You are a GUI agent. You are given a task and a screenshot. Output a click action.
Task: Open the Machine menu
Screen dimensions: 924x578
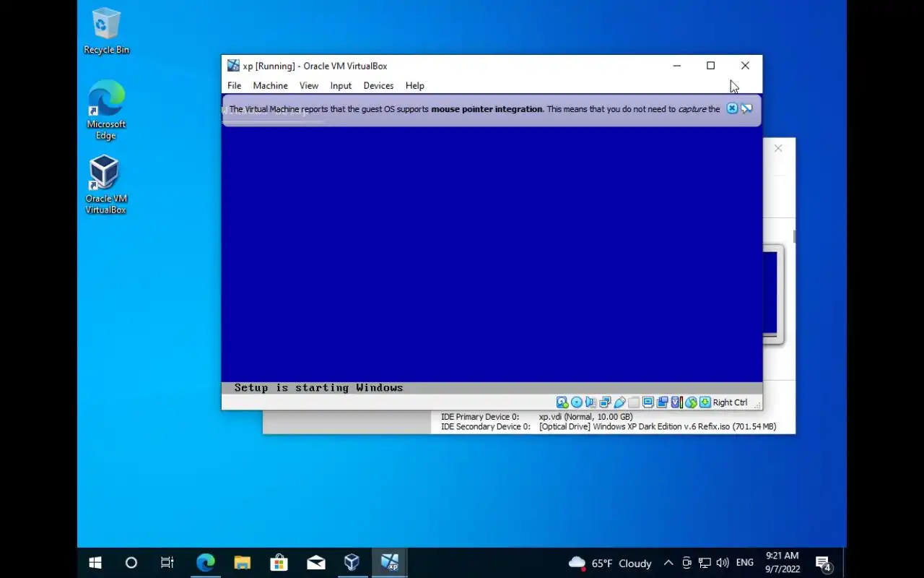pyautogui.click(x=270, y=85)
